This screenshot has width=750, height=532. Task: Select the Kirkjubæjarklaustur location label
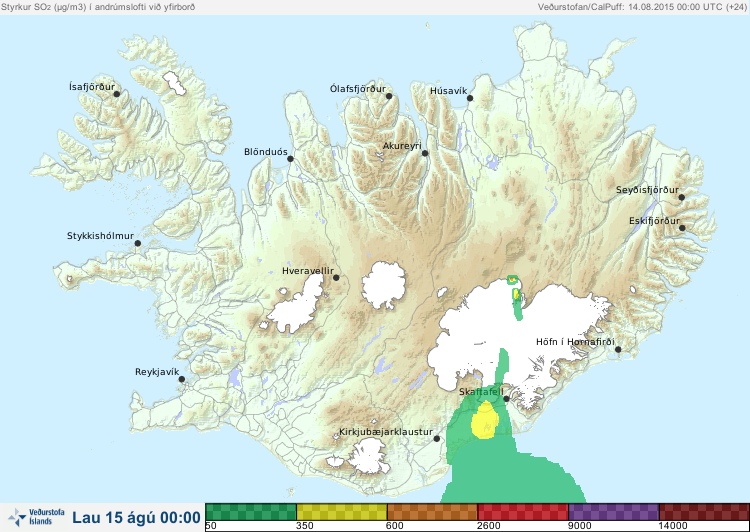tap(386, 432)
